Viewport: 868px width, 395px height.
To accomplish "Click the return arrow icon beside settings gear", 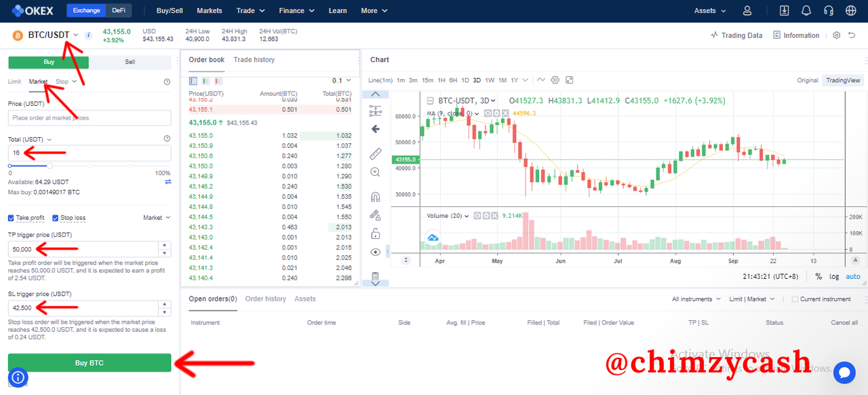I will [852, 35].
